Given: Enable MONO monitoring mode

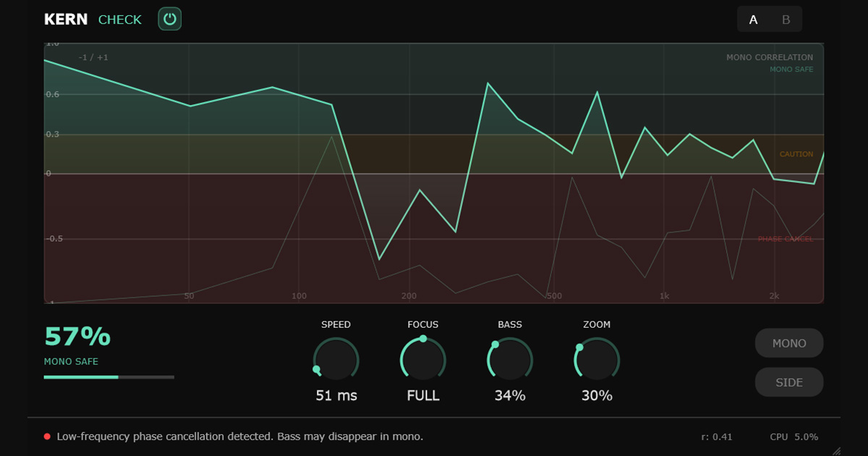Looking at the screenshot, I should click(x=788, y=343).
